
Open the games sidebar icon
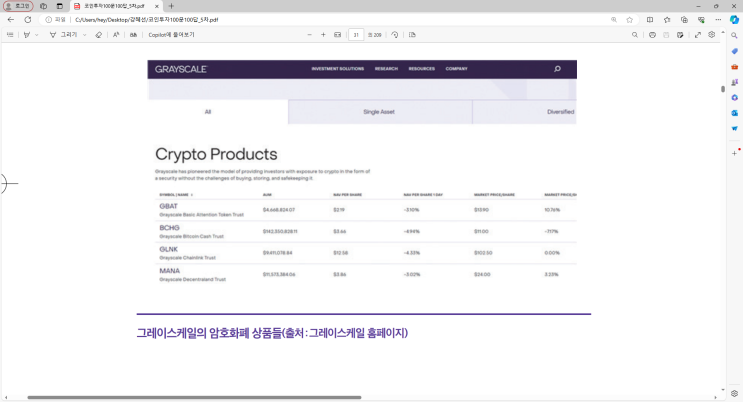click(734, 82)
